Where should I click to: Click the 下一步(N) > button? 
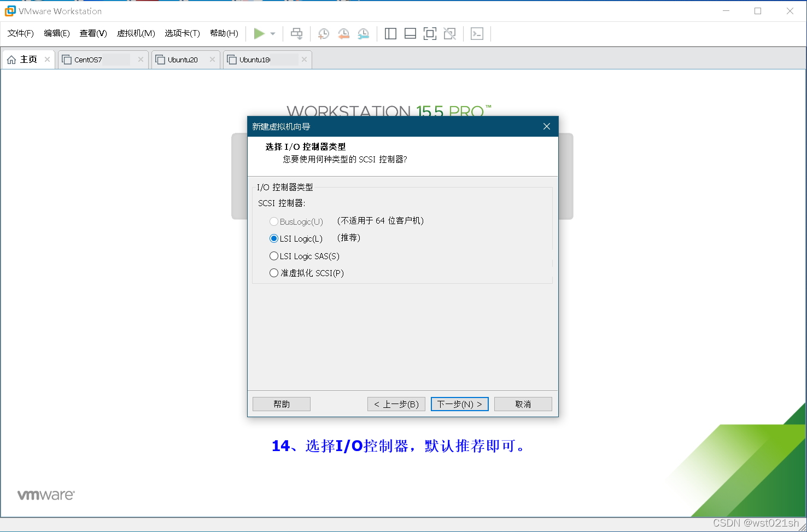pos(460,404)
